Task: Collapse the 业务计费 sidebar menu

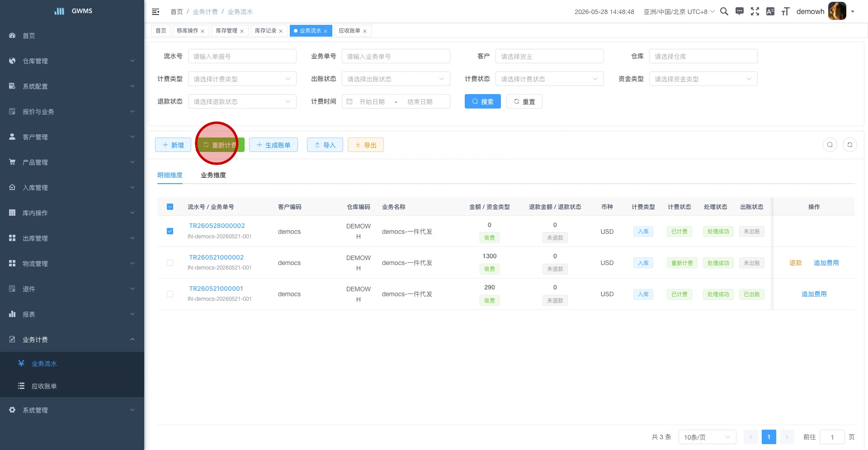Action: (x=72, y=340)
